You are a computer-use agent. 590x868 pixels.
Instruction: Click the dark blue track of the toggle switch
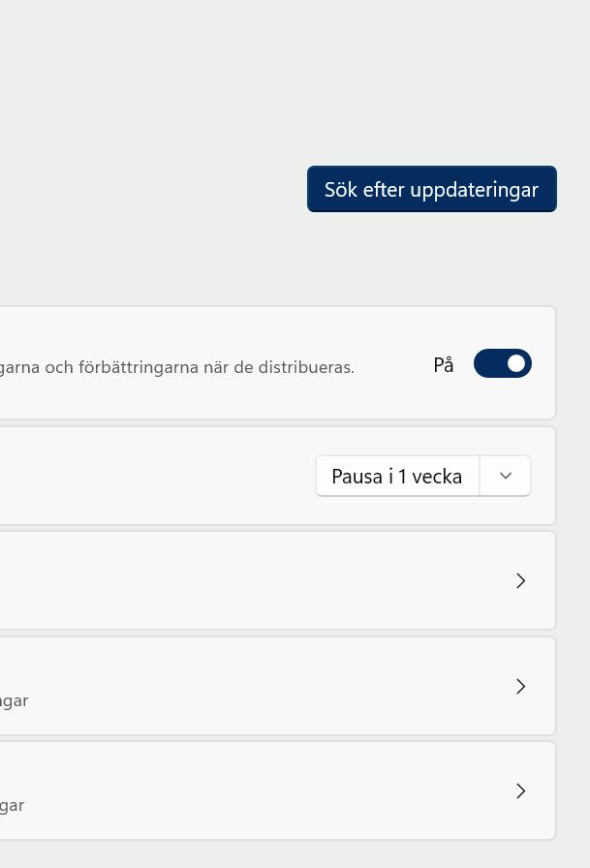tap(487, 363)
